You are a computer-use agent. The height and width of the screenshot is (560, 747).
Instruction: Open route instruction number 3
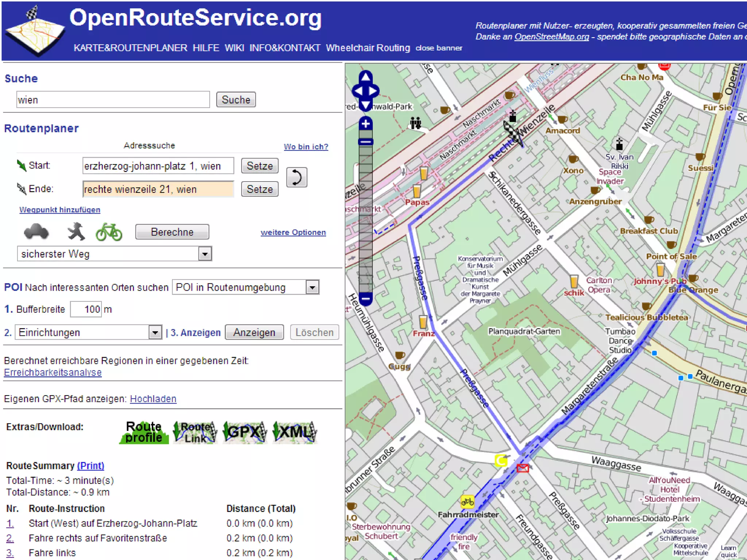pos(10,553)
